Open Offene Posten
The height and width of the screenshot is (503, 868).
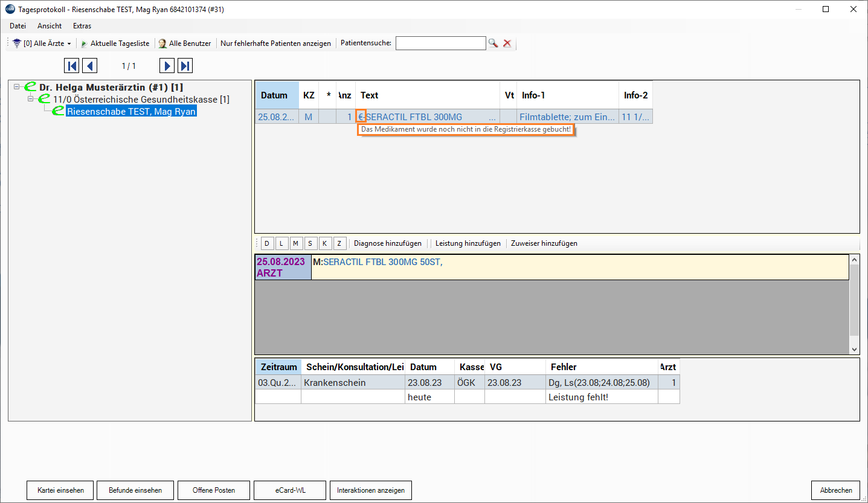coord(214,490)
